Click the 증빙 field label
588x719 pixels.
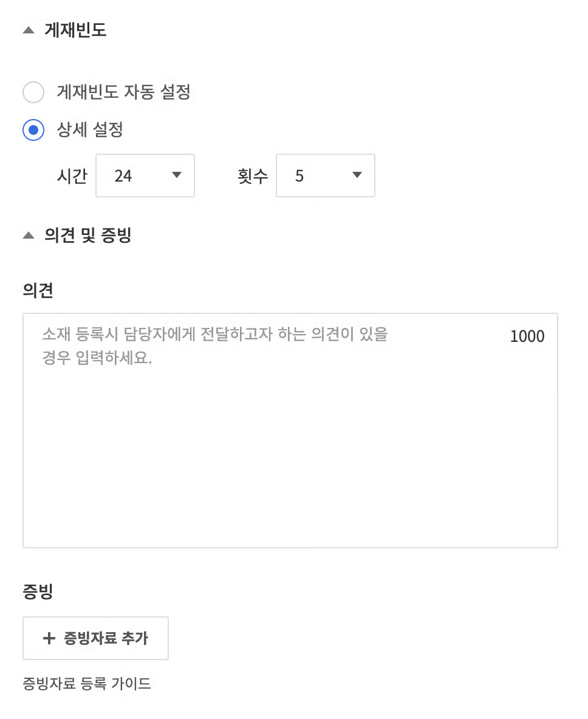pyautogui.click(x=38, y=592)
